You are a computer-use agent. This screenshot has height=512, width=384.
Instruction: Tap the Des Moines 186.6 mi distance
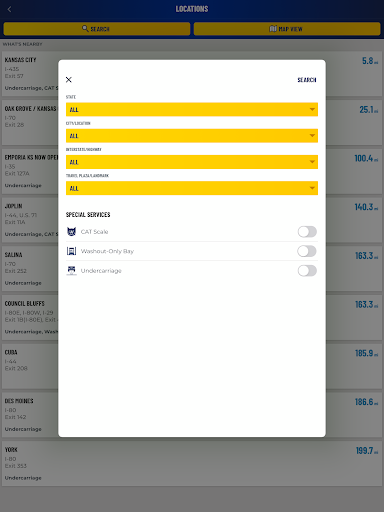[x=366, y=402]
